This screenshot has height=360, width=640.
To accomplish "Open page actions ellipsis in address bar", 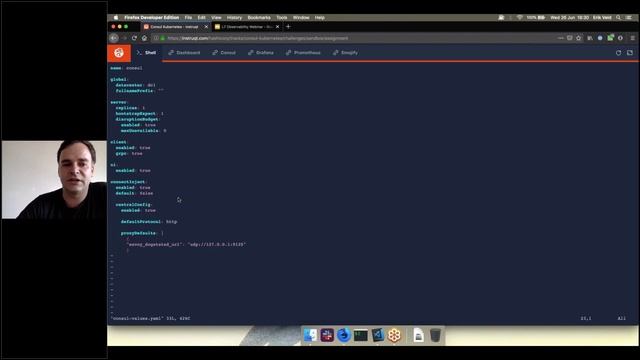I will (560, 38).
